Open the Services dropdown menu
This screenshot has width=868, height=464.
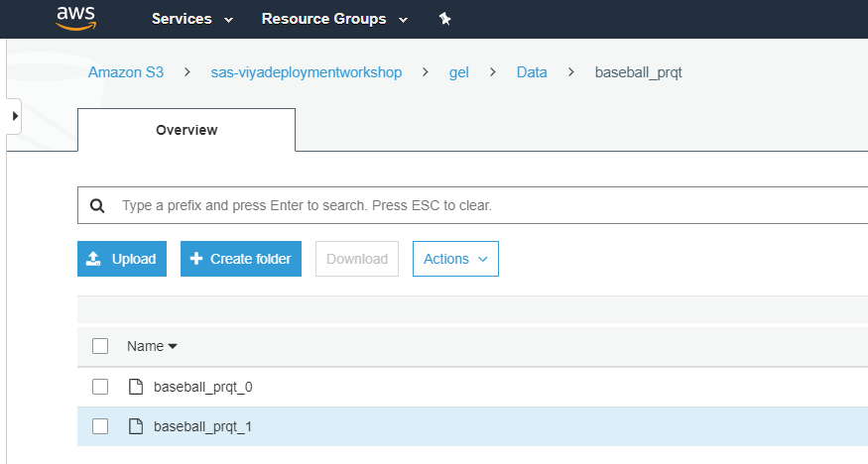click(191, 19)
